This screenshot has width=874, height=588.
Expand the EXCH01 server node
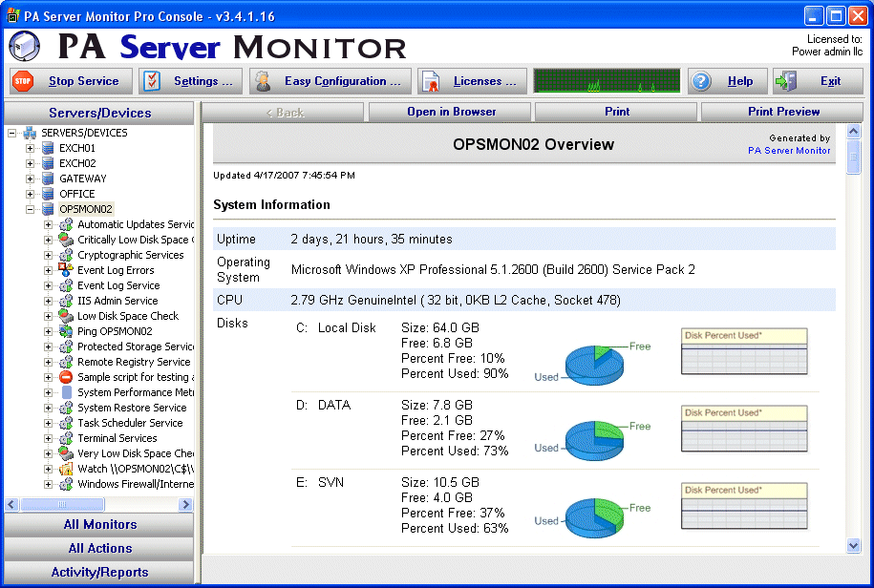point(31,148)
